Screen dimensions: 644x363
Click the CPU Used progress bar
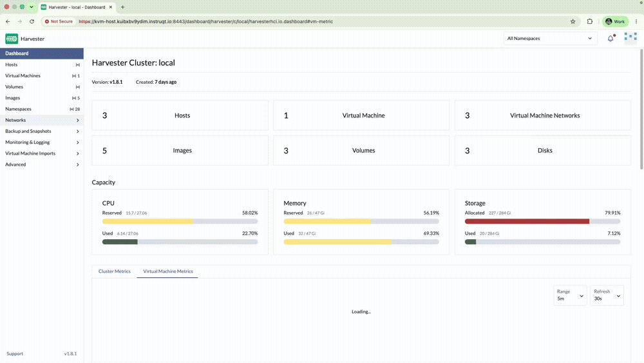tap(180, 242)
